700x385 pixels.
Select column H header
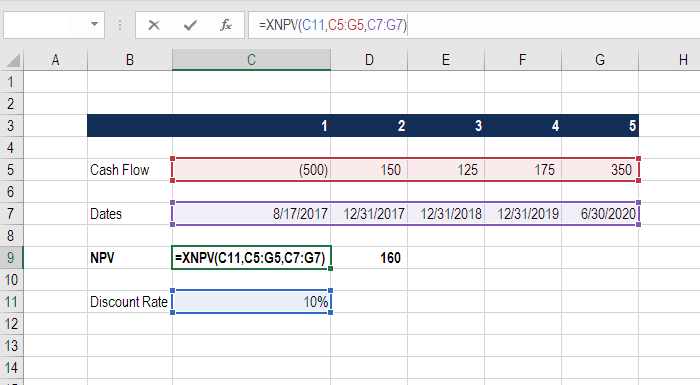coord(670,60)
